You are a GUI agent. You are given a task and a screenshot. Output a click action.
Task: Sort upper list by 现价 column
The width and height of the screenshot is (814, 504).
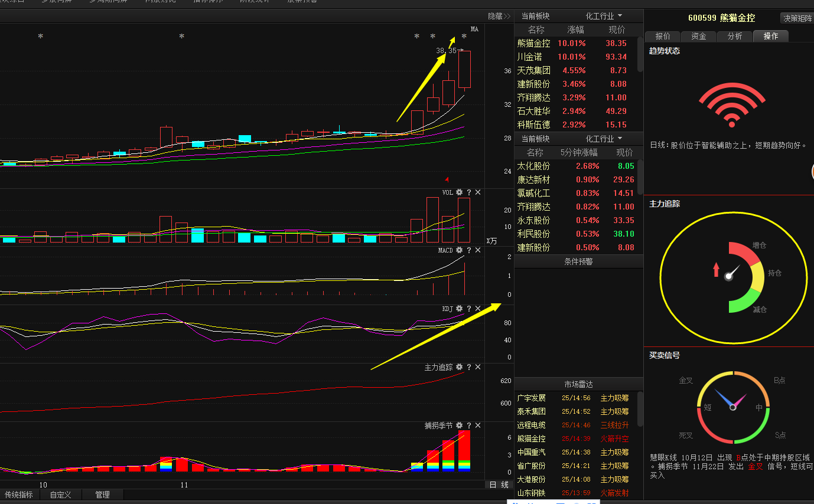617,30
